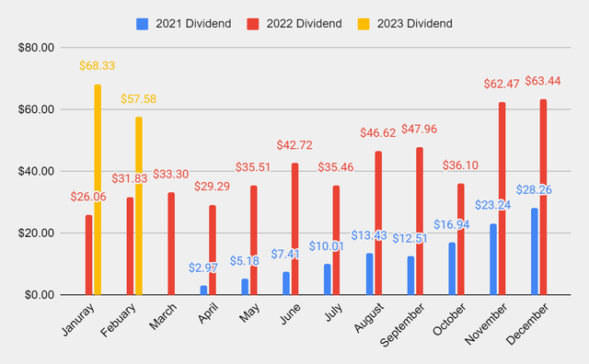Viewport: 589px width, 364px height.
Task: Click the $46.62 data label
Action: point(378,133)
